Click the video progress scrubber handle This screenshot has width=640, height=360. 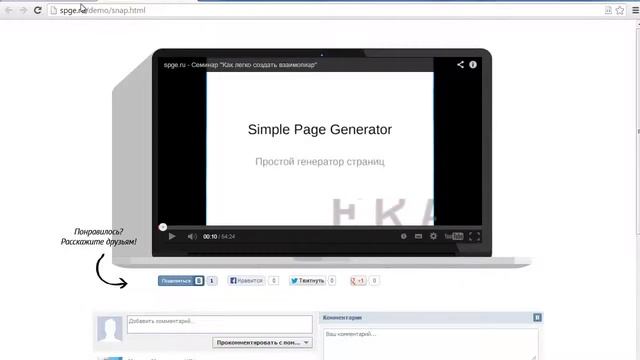[163, 227]
